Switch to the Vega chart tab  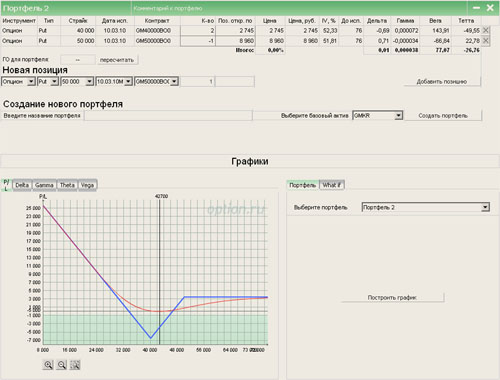[87, 185]
